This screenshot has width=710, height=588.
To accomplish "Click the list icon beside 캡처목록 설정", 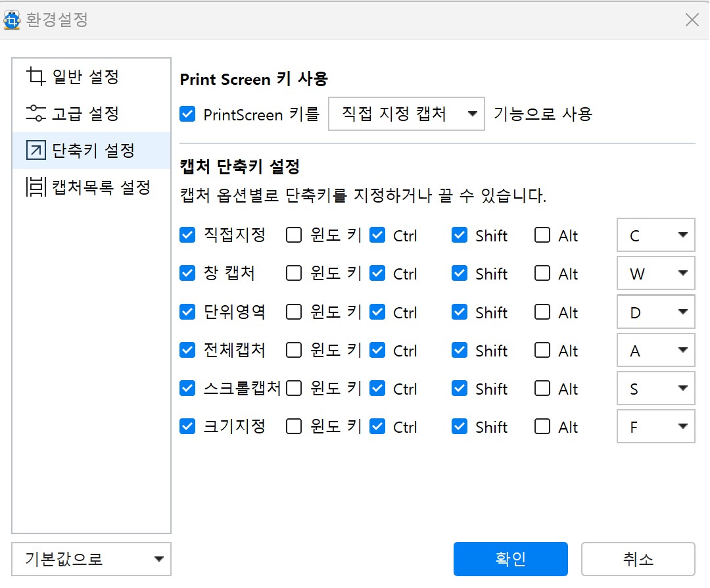I will coord(35,187).
